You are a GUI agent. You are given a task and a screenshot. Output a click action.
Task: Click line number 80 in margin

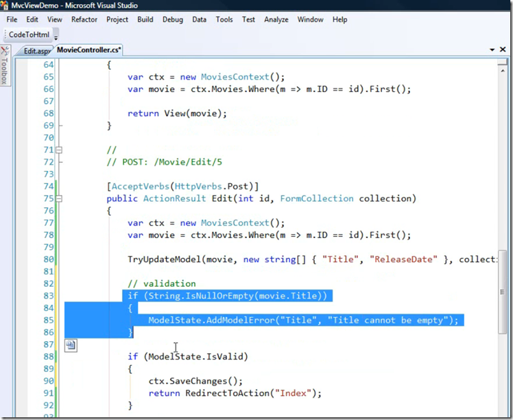coord(49,259)
